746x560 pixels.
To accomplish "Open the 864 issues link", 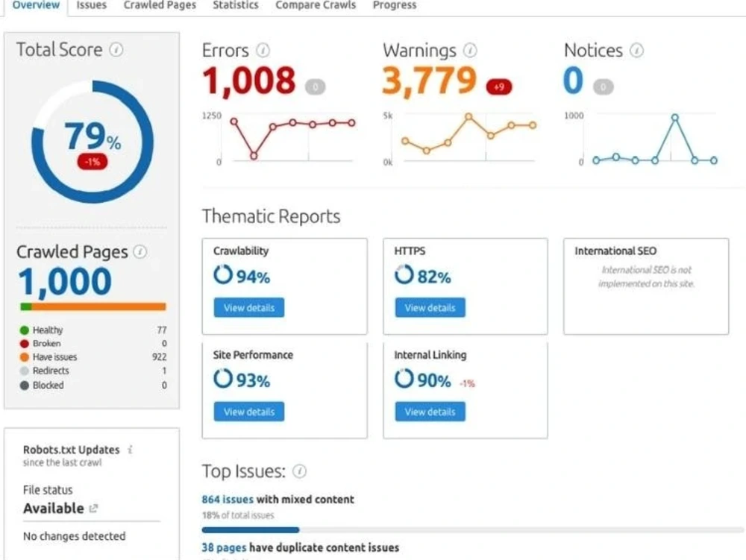I will [228, 500].
